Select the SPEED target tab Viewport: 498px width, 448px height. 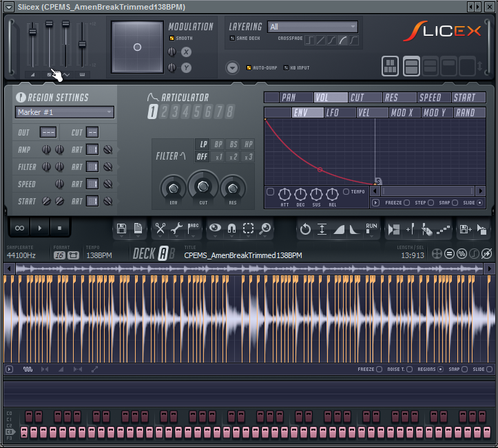point(433,98)
